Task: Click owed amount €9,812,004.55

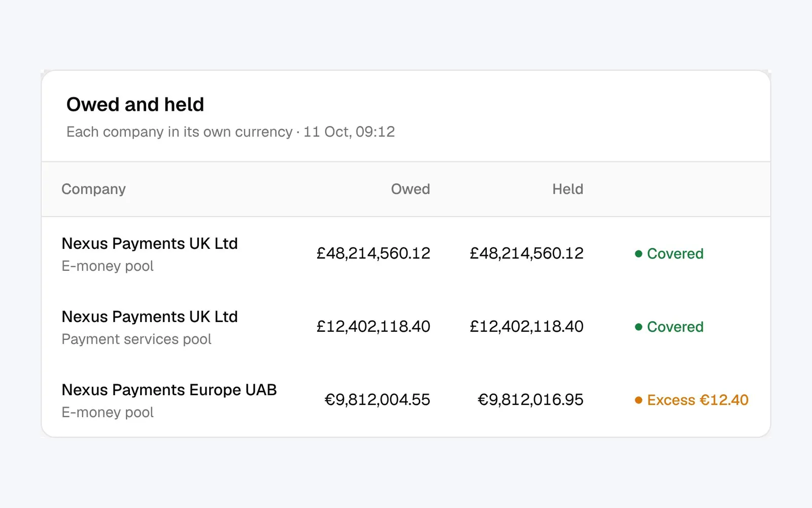Action: 377,400
